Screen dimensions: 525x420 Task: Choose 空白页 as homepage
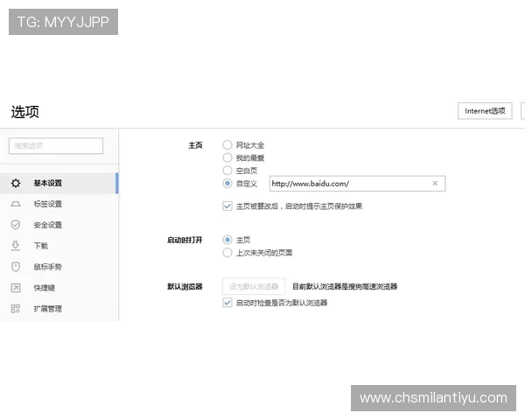pyautogui.click(x=227, y=171)
